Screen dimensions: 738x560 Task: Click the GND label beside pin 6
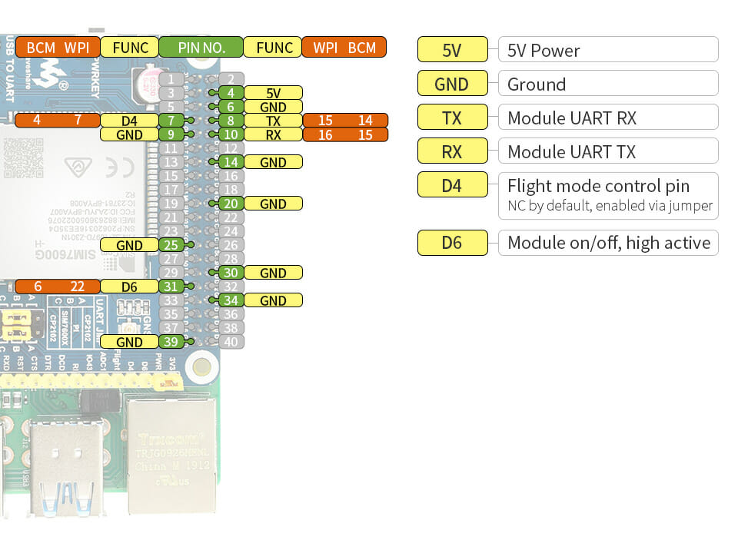coord(274,107)
